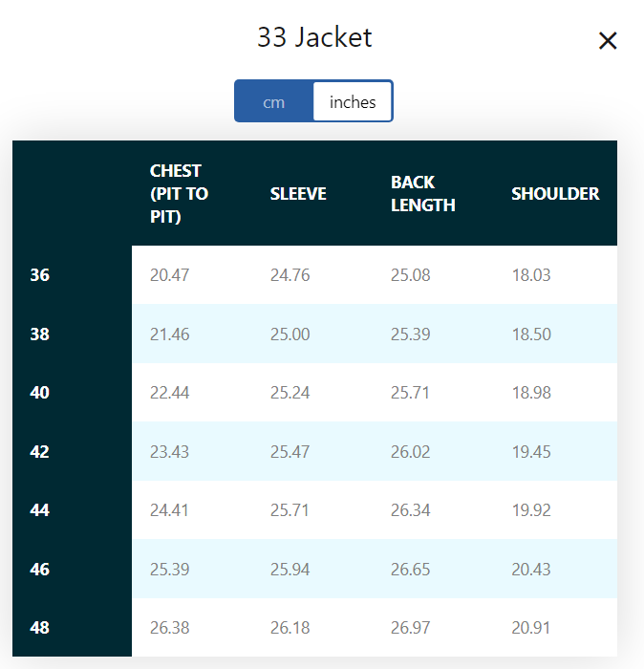Select the size 46 row label
Image resolution: width=644 pixels, height=669 pixels.
[x=40, y=570]
